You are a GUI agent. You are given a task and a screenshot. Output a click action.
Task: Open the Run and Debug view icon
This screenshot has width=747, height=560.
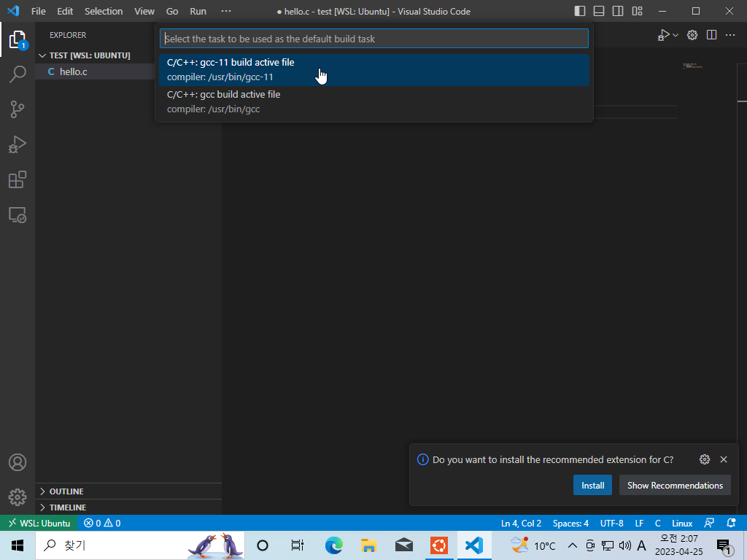(18, 144)
